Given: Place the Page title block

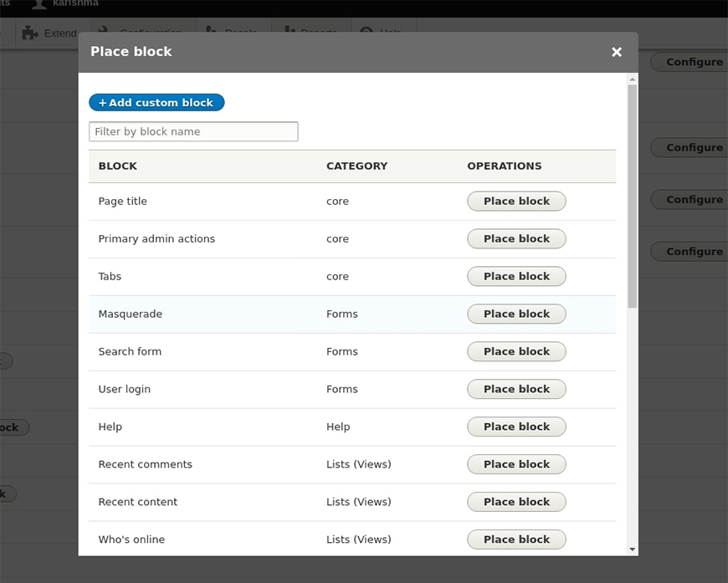Looking at the screenshot, I should (516, 202).
